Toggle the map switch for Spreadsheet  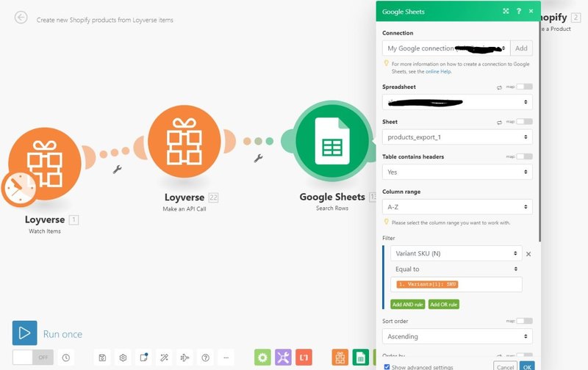524,87
